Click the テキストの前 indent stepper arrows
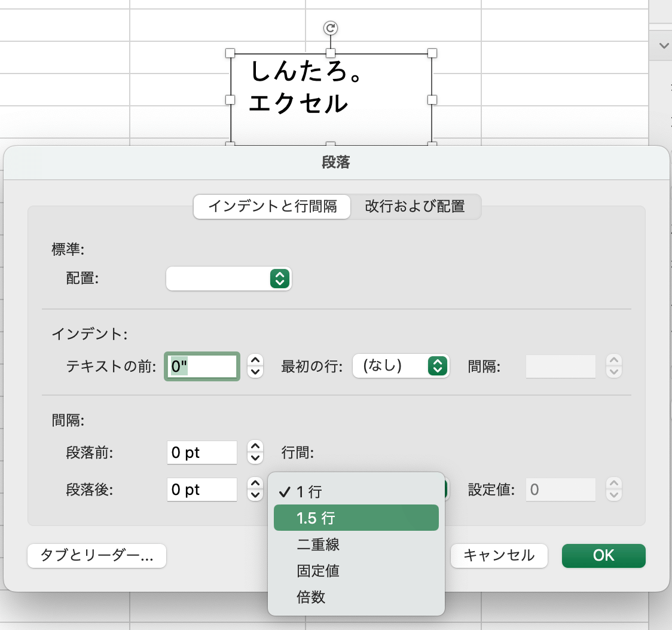 tap(255, 366)
